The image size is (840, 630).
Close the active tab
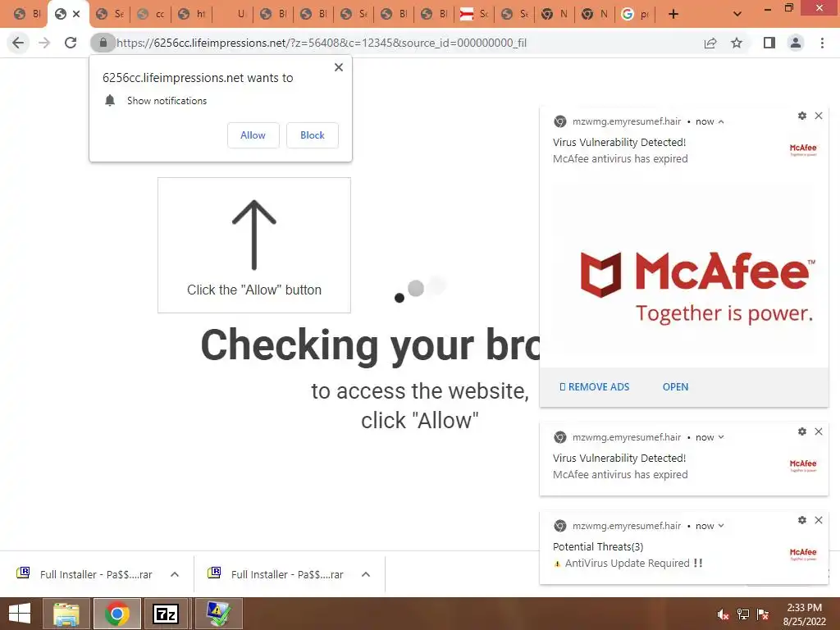(x=76, y=14)
